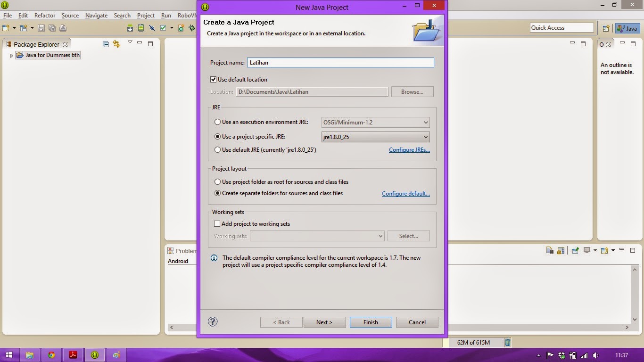Open the jre1.8.0_25 JRE dropdown

(375, 137)
